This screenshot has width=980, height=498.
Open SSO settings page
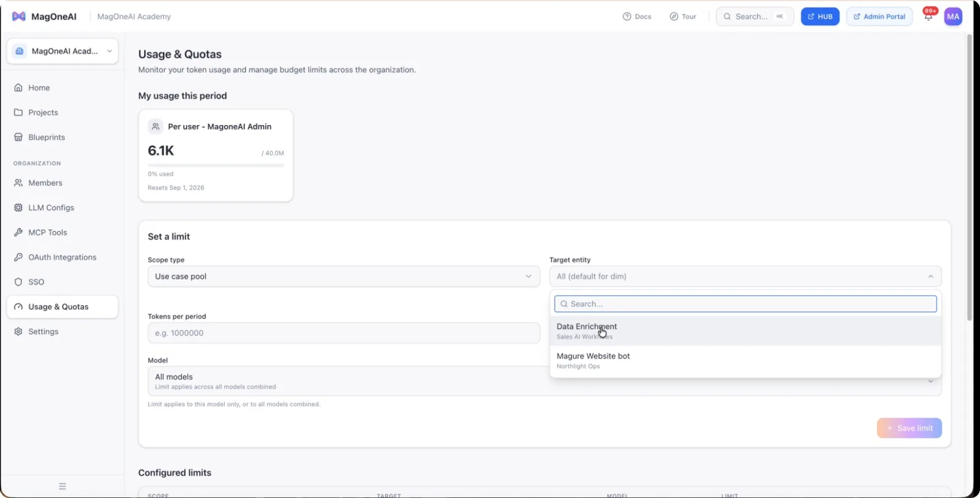(62, 282)
